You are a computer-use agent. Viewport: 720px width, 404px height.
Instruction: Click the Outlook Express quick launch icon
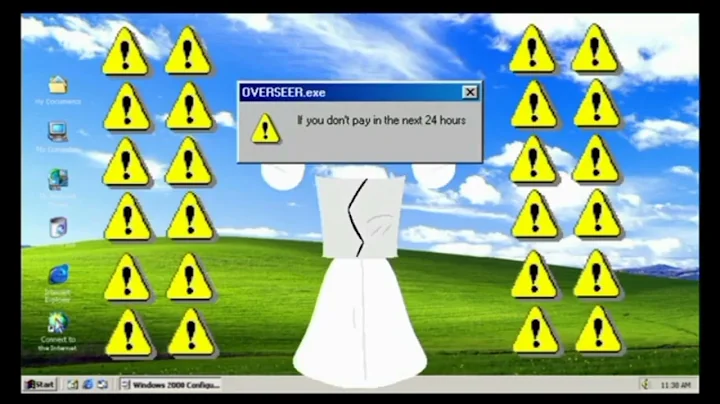tap(102, 385)
